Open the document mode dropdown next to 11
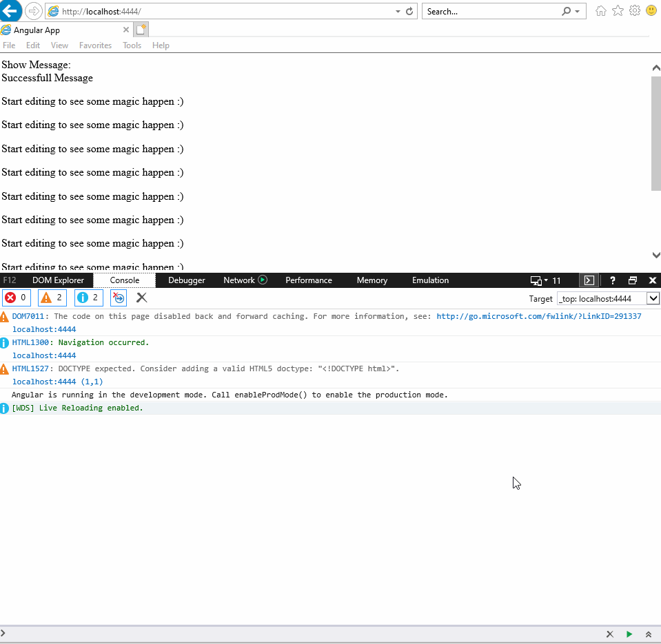 pyautogui.click(x=545, y=280)
